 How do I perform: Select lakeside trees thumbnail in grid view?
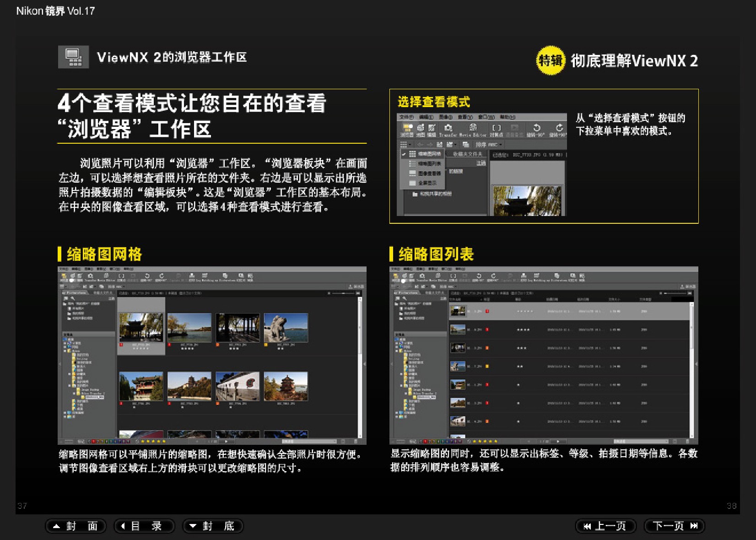(x=189, y=328)
